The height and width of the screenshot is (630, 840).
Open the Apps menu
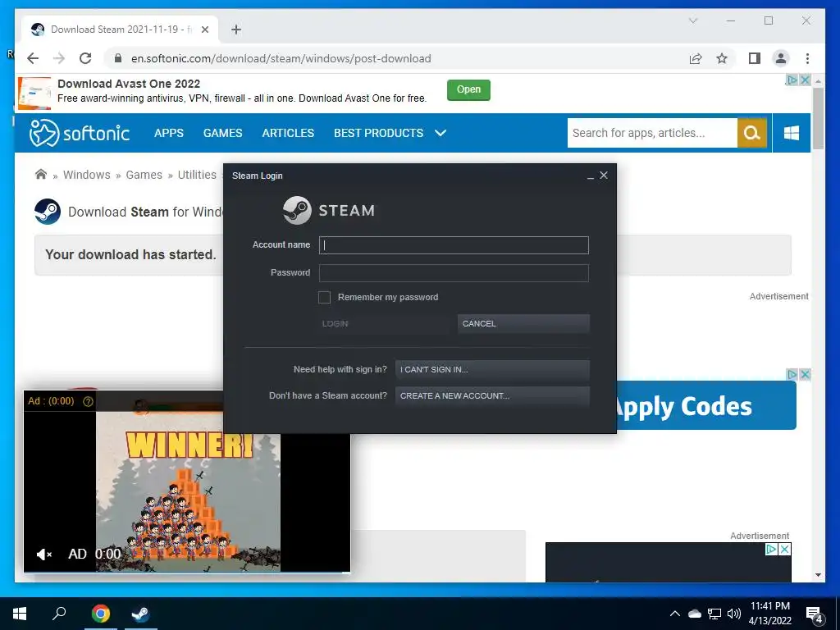(169, 133)
